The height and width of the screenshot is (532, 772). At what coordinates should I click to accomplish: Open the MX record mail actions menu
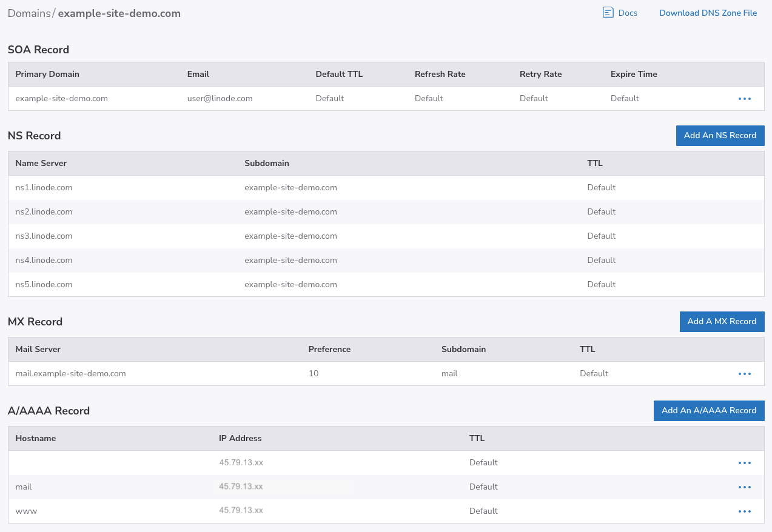745,374
